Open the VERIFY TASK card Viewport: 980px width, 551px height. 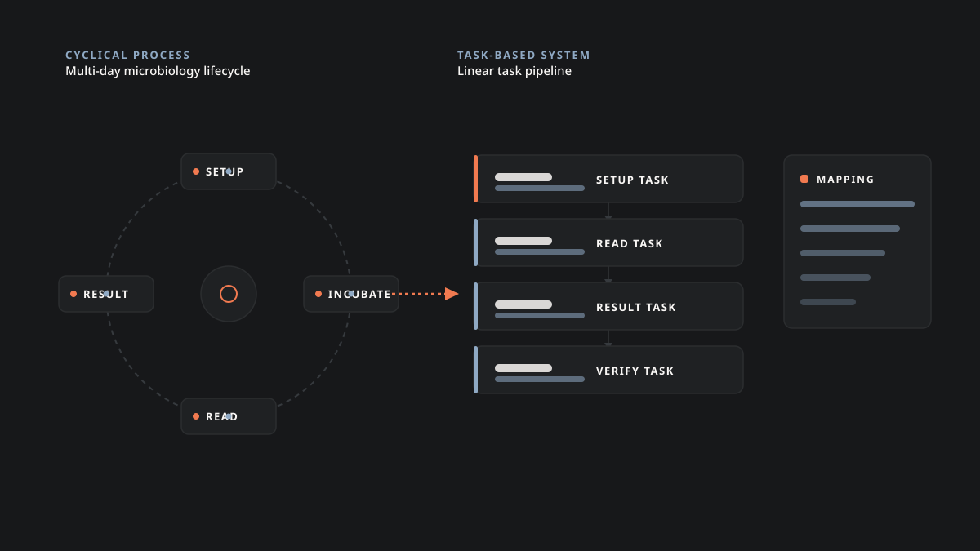(x=608, y=370)
